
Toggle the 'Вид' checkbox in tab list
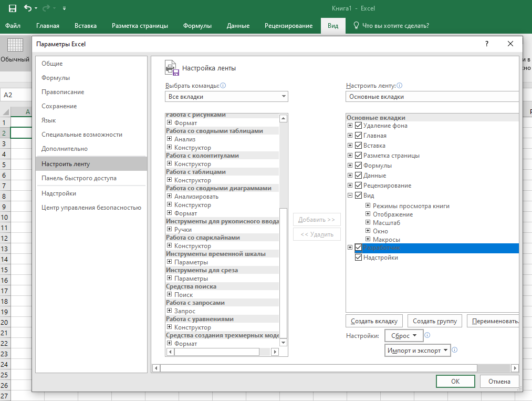(x=358, y=195)
